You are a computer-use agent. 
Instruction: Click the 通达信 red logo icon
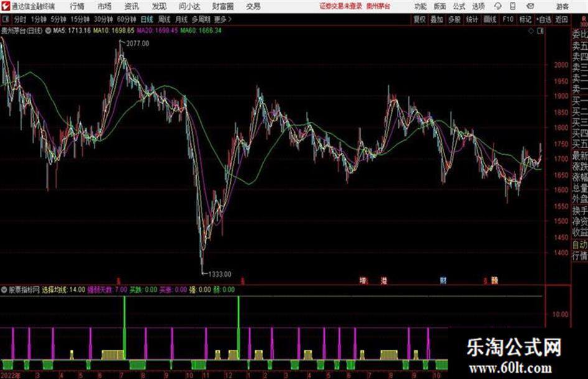(6, 6)
